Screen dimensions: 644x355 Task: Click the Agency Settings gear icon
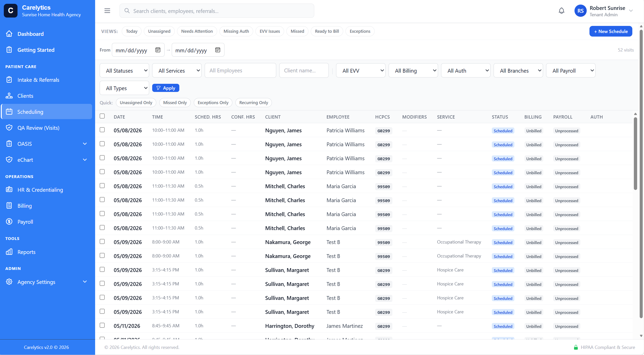coord(9,282)
